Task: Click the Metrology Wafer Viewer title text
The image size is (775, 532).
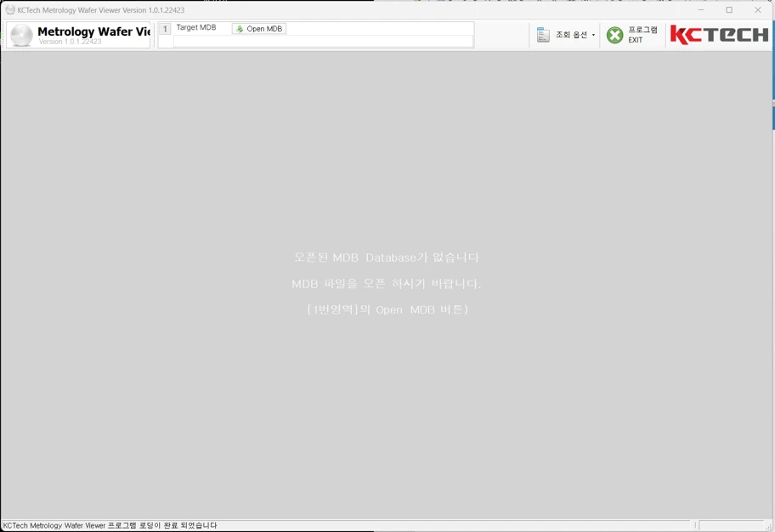Action: click(94, 31)
